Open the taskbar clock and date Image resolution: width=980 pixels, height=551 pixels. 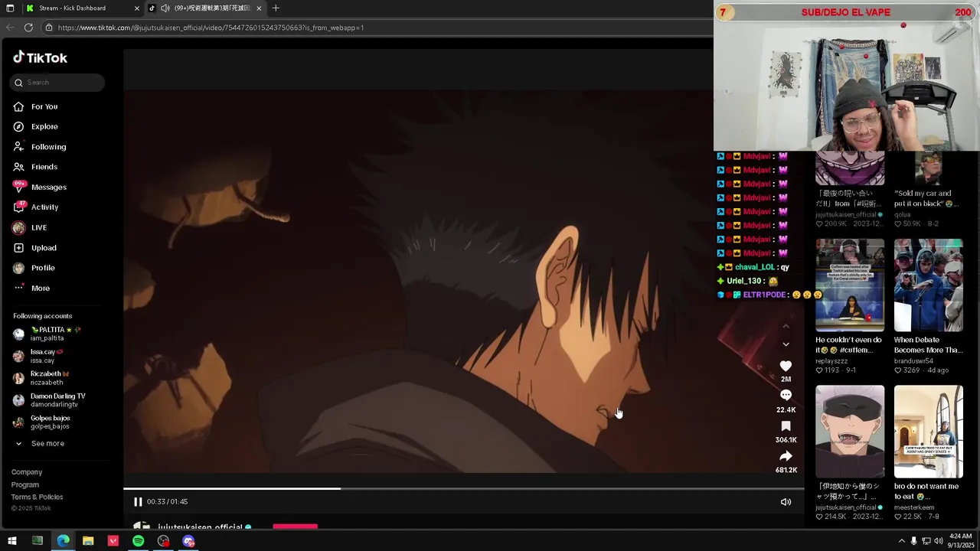coord(960,540)
